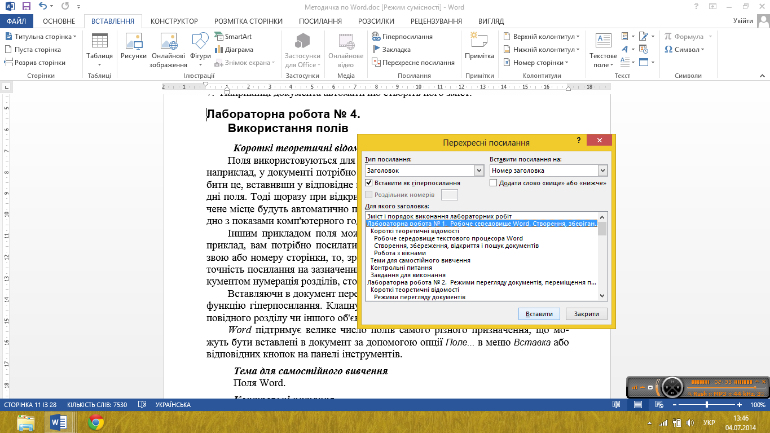Click the Save icon in quick access toolbar

26,6
